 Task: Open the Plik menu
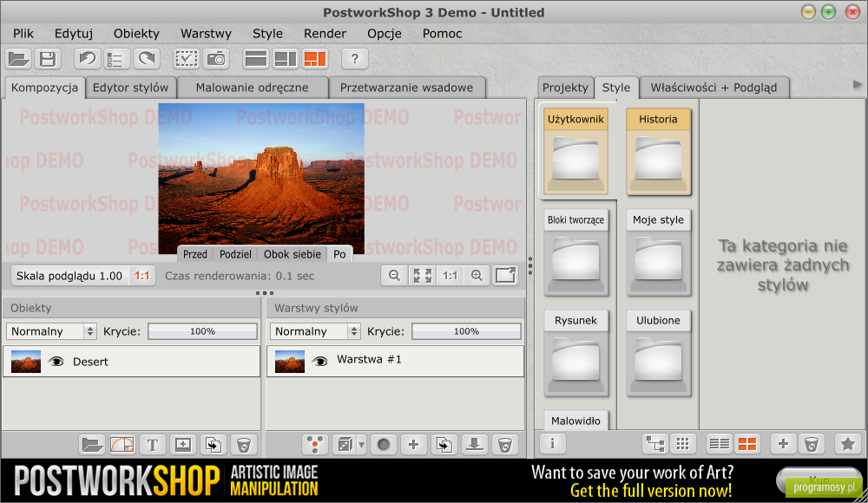(x=23, y=33)
